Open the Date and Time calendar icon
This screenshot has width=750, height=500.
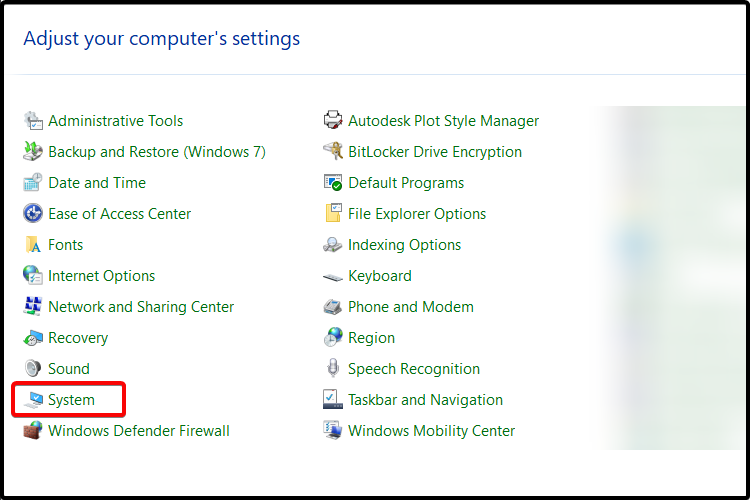coord(33,183)
